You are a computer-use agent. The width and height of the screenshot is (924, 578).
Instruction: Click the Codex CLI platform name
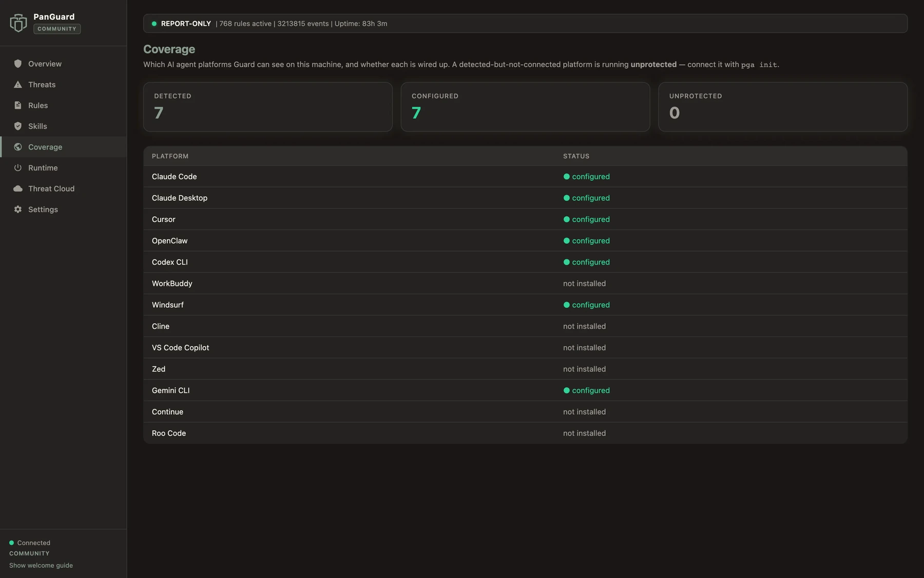tap(170, 262)
